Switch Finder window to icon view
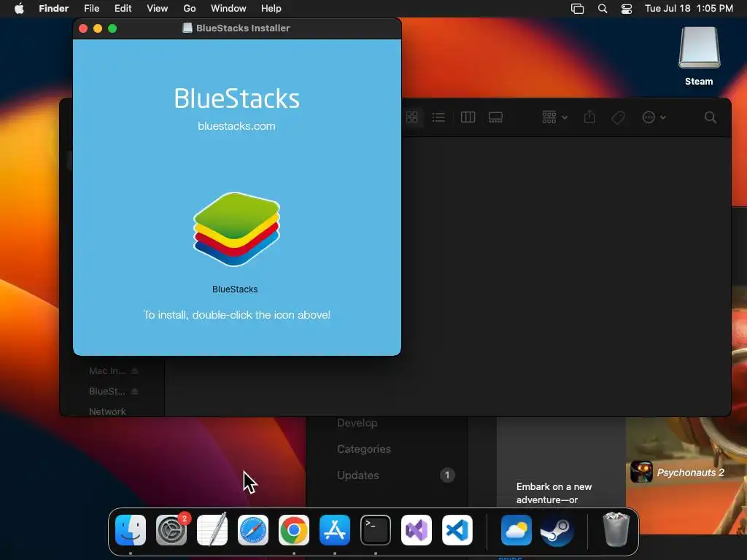The image size is (747, 560). tap(411, 117)
